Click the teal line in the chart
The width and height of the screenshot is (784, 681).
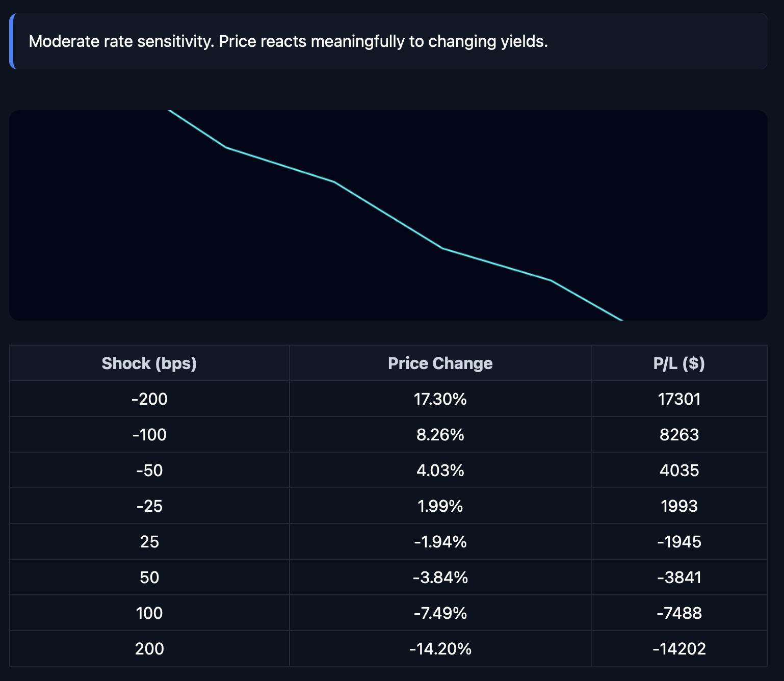388,215
